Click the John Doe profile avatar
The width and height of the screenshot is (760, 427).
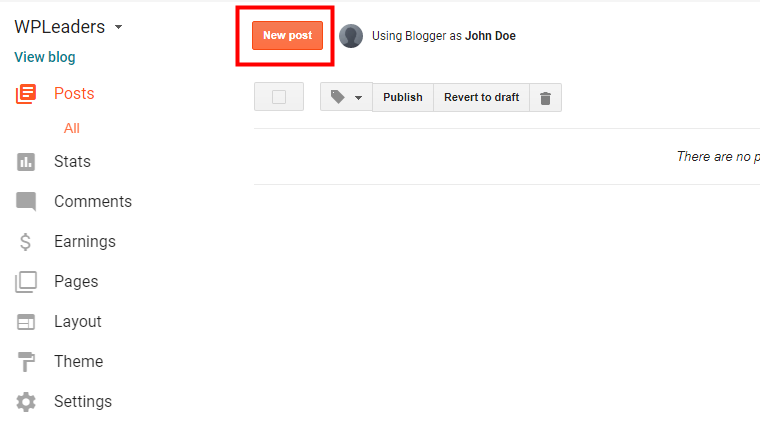[351, 36]
